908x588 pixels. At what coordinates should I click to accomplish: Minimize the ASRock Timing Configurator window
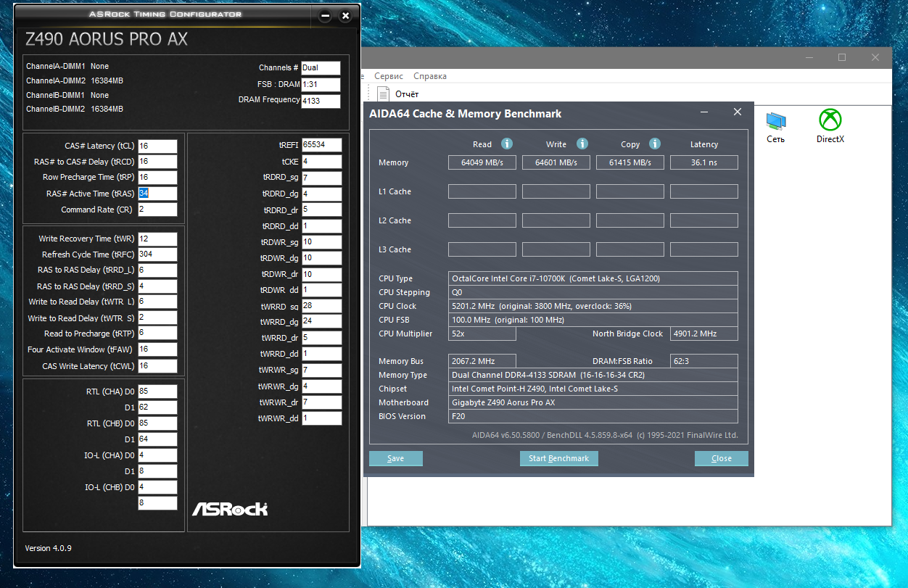(x=325, y=15)
